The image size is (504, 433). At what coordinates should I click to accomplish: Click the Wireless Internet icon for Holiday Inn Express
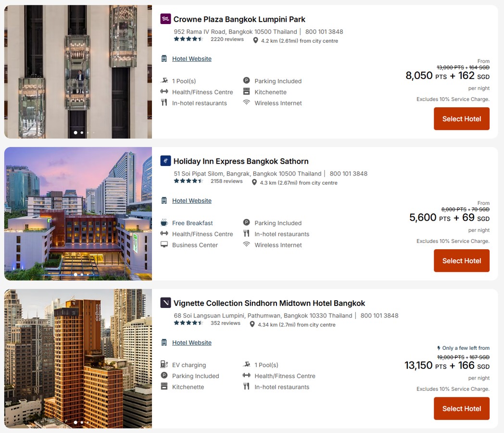247,244
